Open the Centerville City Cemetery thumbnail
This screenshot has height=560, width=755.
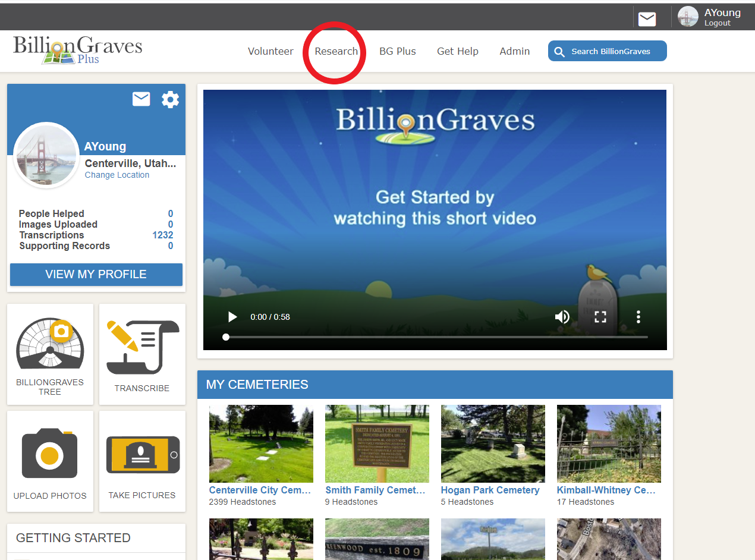coord(261,443)
